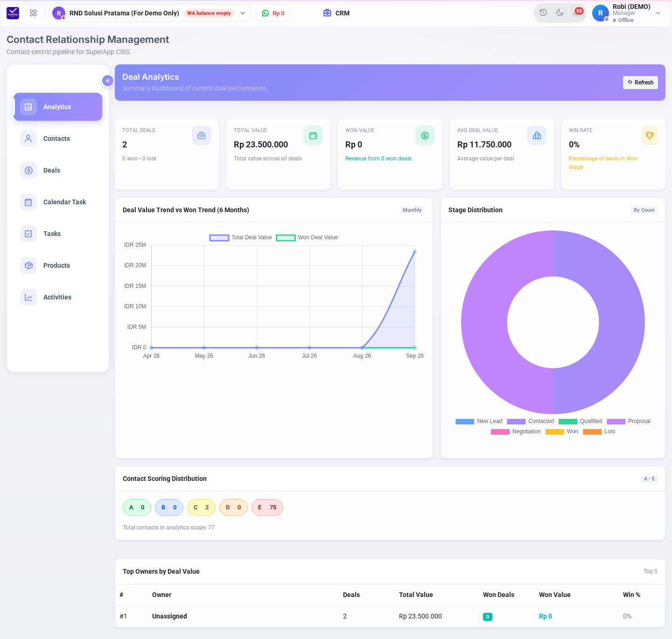Screen dimensions: 672x639
Task: Click the A - E badge
Action: (x=649, y=479)
